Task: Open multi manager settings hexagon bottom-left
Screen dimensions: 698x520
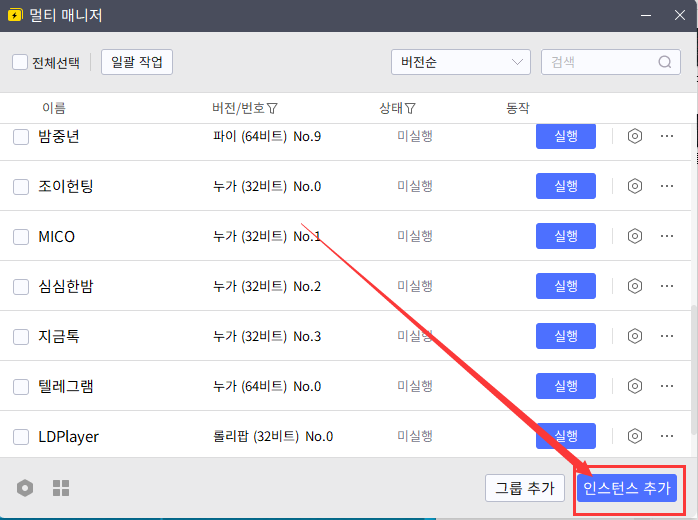Action: pyautogui.click(x=26, y=488)
